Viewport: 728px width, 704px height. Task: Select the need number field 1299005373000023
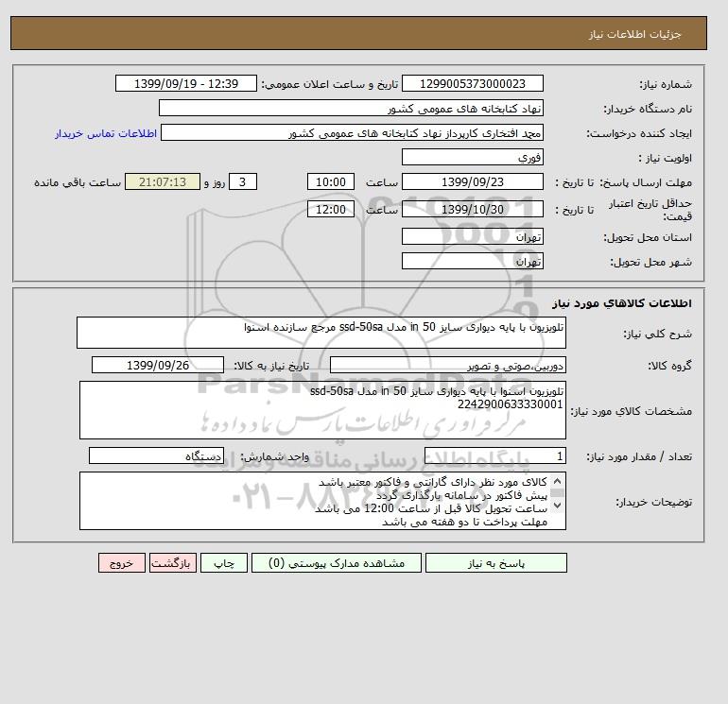472,83
